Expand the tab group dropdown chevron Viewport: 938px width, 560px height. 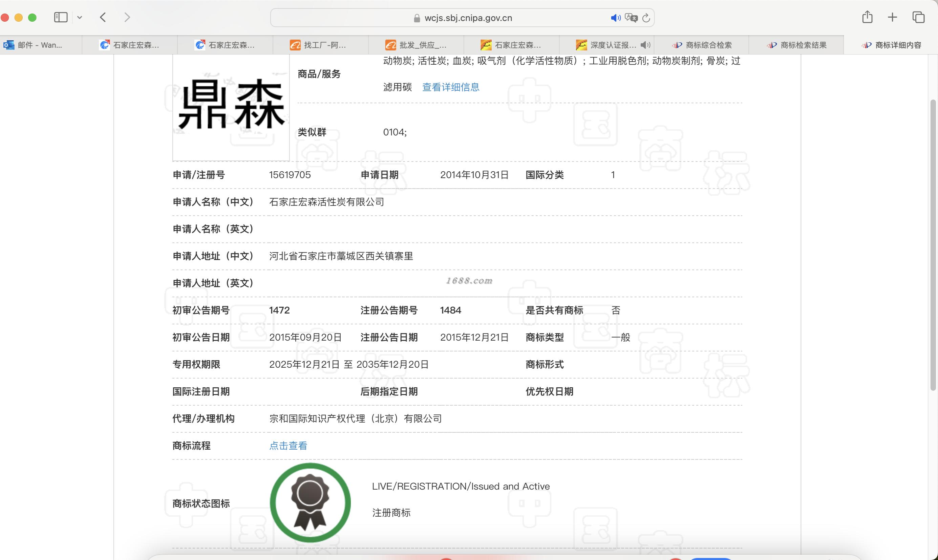(x=80, y=17)
